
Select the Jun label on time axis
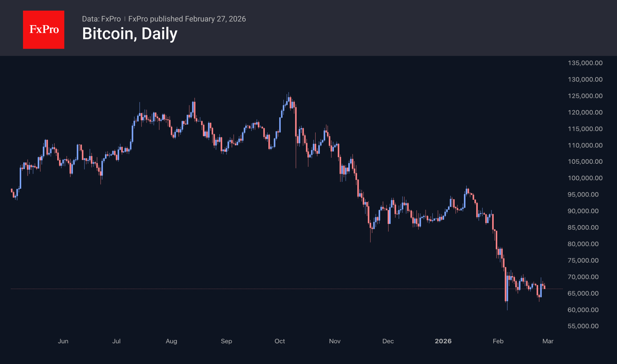[63, 341]
